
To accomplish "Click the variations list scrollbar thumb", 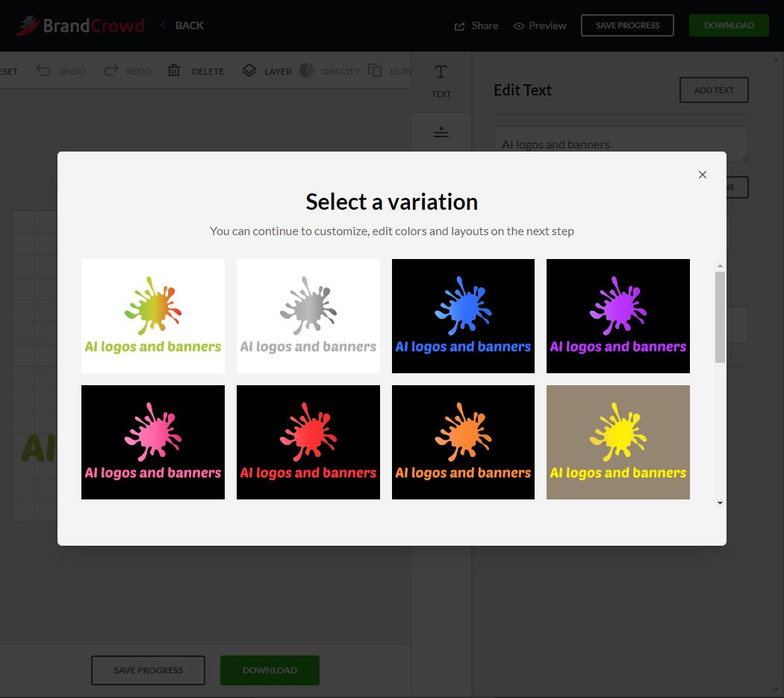I will 720,317.
